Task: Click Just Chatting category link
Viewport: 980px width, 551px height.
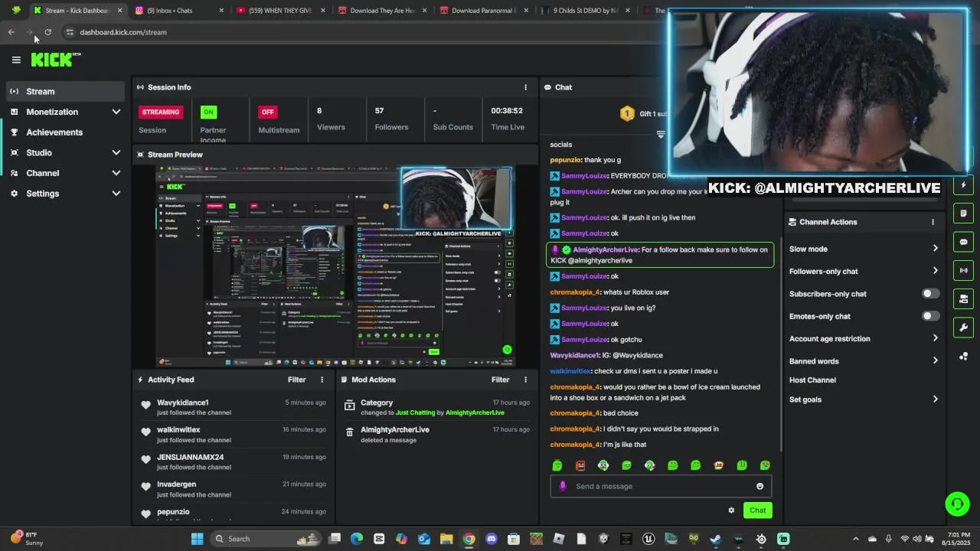Action: coord(415,412)
